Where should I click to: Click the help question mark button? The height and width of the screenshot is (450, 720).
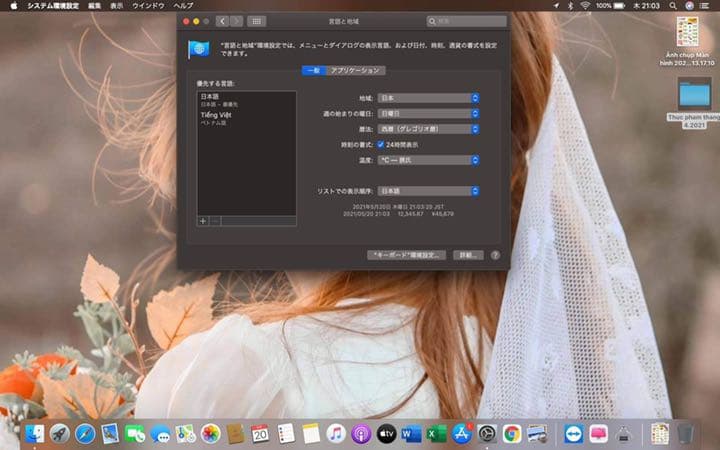click(495, 255)
